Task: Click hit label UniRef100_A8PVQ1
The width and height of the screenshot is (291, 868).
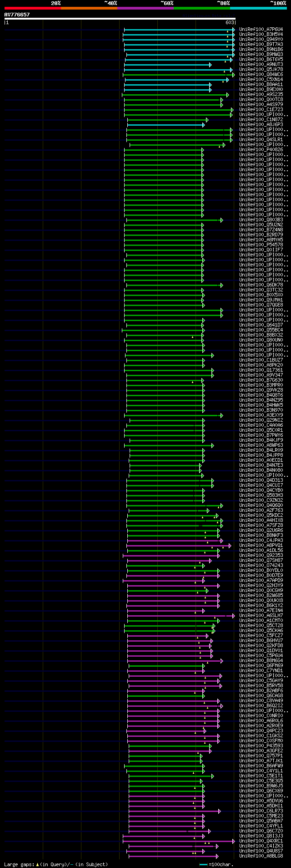Action: point(261,545)
